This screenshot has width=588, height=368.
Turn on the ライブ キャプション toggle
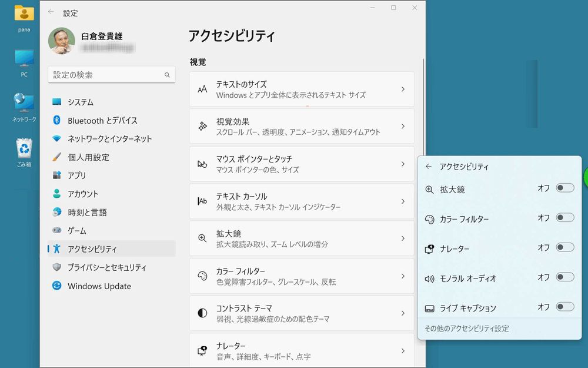pyautogui.click(x=564, y=307)
